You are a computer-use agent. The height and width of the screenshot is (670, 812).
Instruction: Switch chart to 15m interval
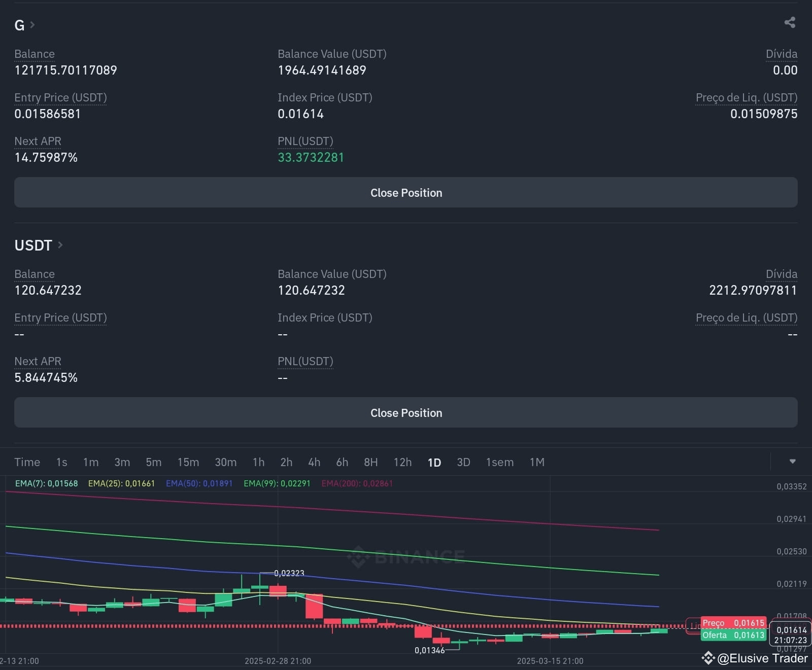click(x=188, y=462)
